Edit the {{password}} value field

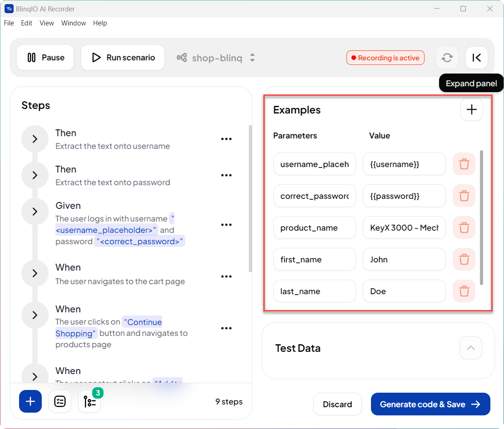(404, 196)
